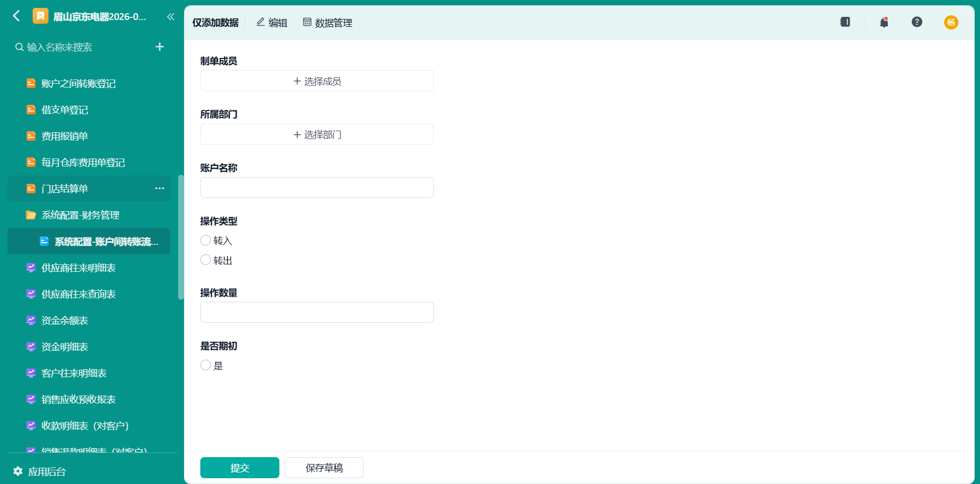Click report icon beside 客户往来明细表
Screen dimensions: 980x484
click(31, 373)
